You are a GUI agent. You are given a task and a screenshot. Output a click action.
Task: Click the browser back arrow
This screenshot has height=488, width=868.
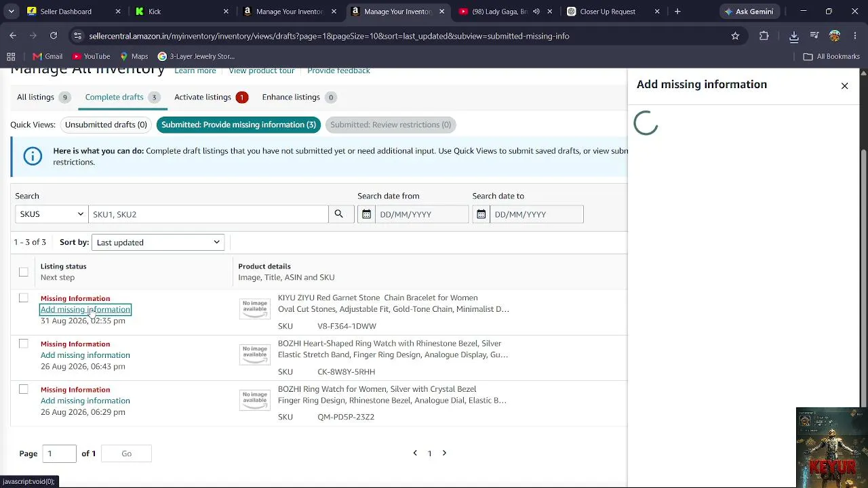click(x=13, y=36)
